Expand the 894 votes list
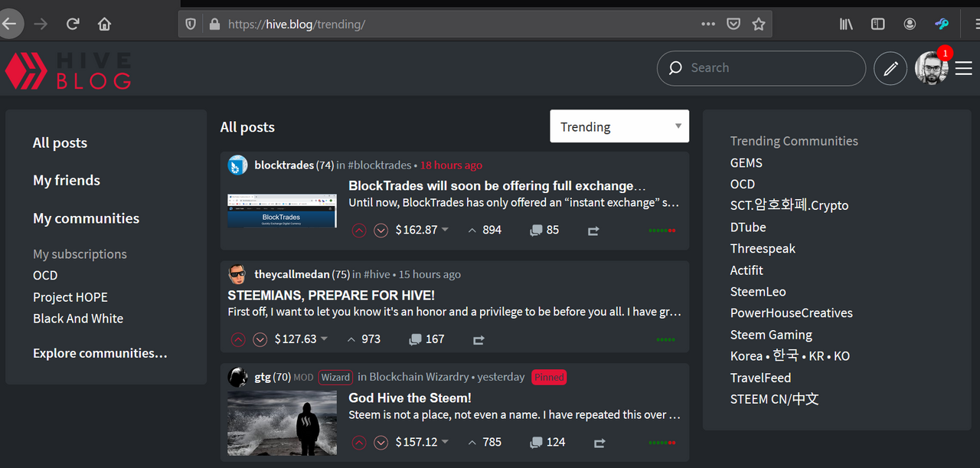Image resolution: width=980 pixels, height=468 pixels. tap(484, 230)
